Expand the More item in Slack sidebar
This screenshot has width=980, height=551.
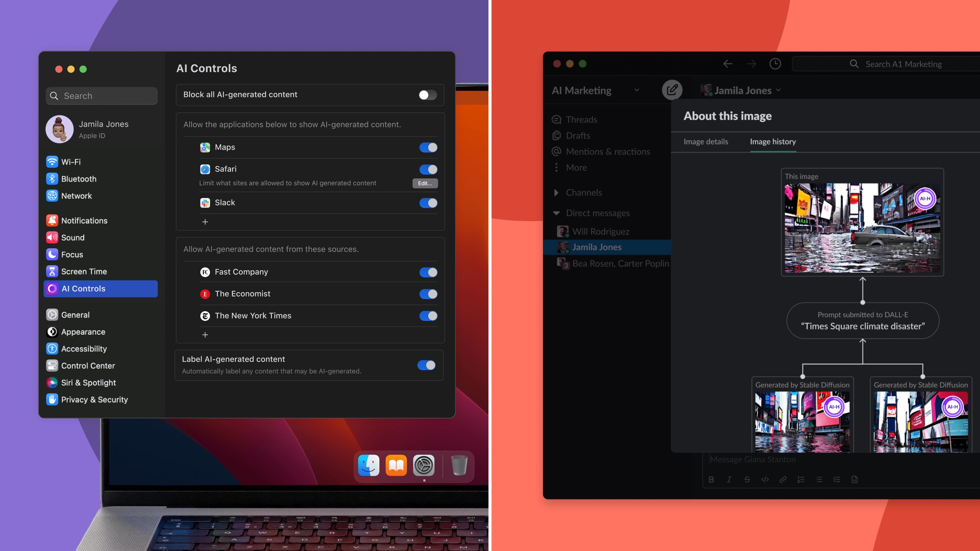[570, 167]
